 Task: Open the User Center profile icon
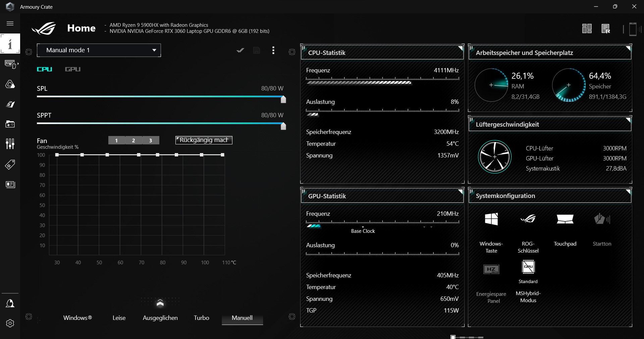10,303
